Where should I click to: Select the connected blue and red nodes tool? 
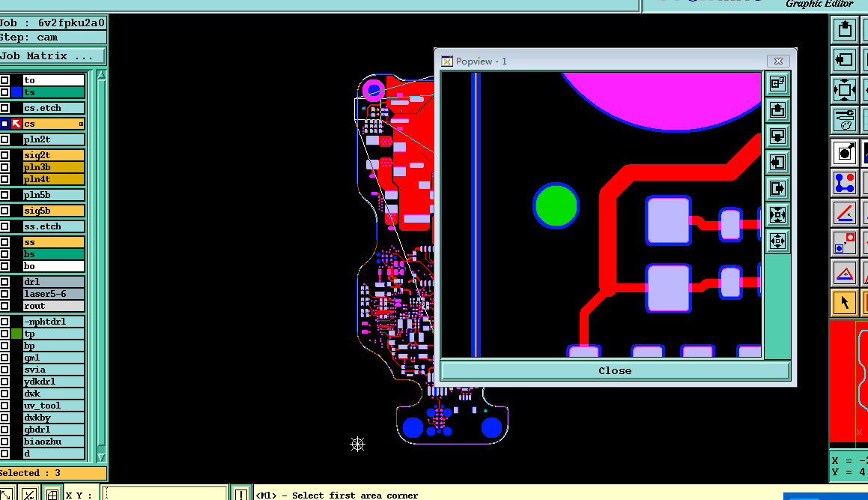[x=844, y=183]
